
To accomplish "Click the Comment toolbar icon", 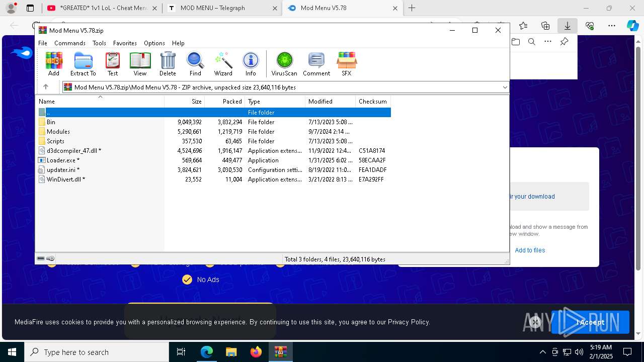I will [x=316, y=64].
